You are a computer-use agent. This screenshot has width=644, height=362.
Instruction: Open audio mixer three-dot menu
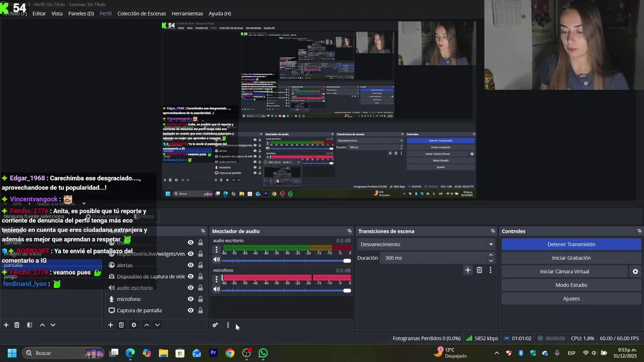(x=228, y=325)
